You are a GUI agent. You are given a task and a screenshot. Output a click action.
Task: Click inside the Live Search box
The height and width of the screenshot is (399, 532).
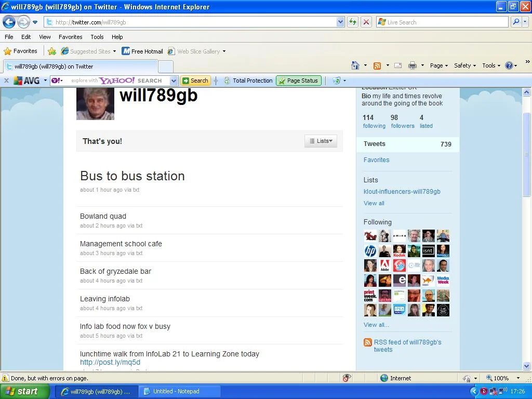click(442, 22)
